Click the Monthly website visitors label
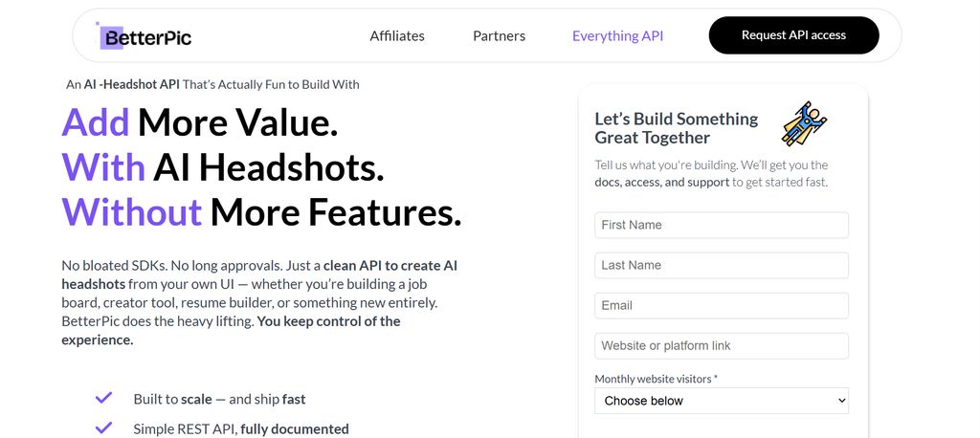 click(656, 379)
